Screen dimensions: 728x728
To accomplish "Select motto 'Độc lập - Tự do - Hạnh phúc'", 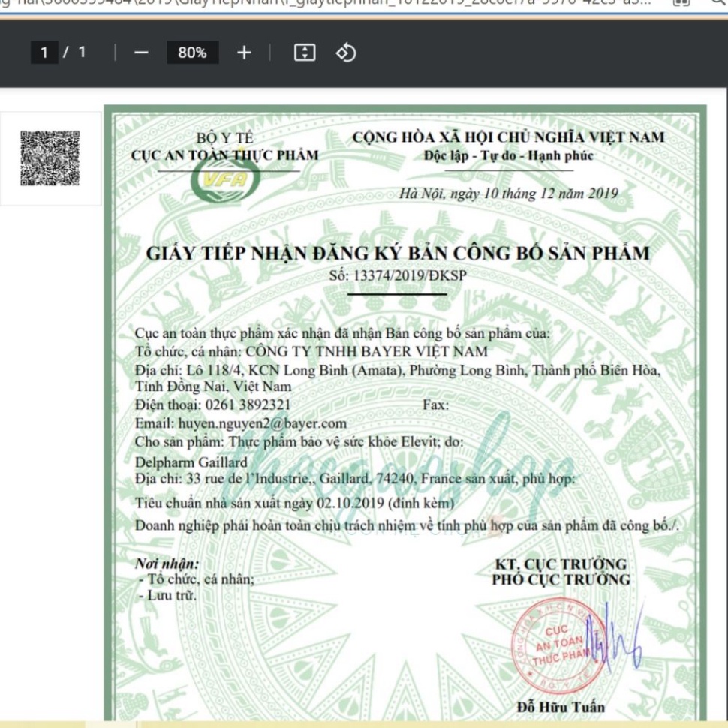I will [x=509, y=155].
